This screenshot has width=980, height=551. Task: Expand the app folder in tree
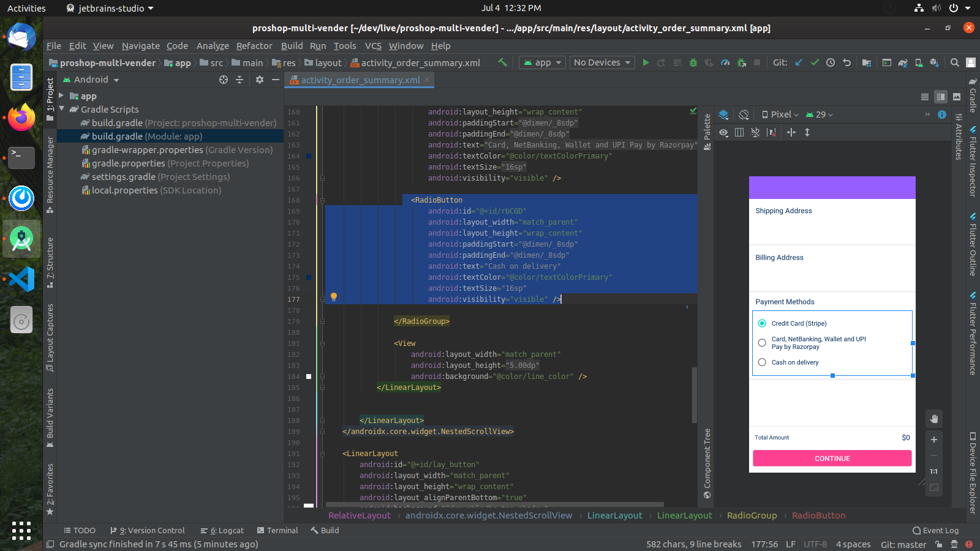(x=61, y=96)
